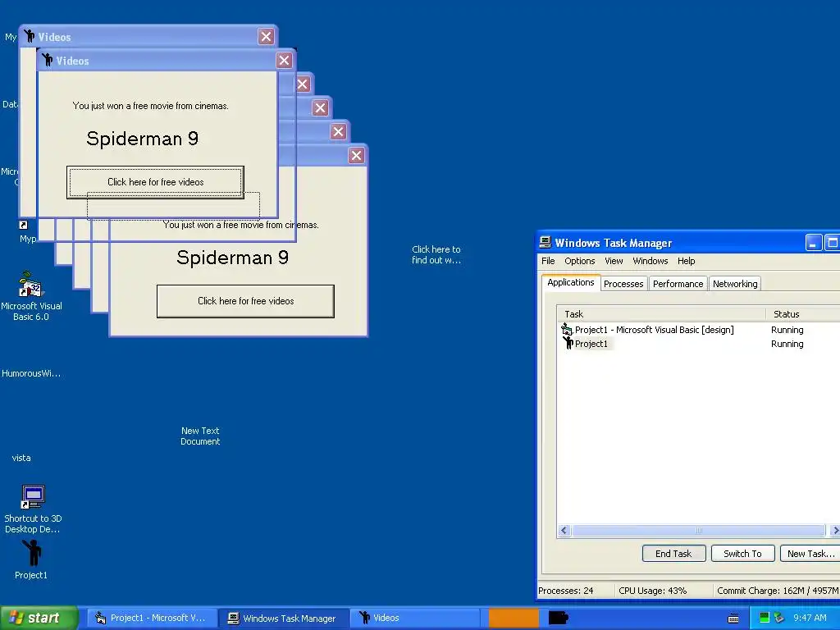840x630 pixels.
Task: Open Windows menu in Task Manager
Action: coord(651,261)
